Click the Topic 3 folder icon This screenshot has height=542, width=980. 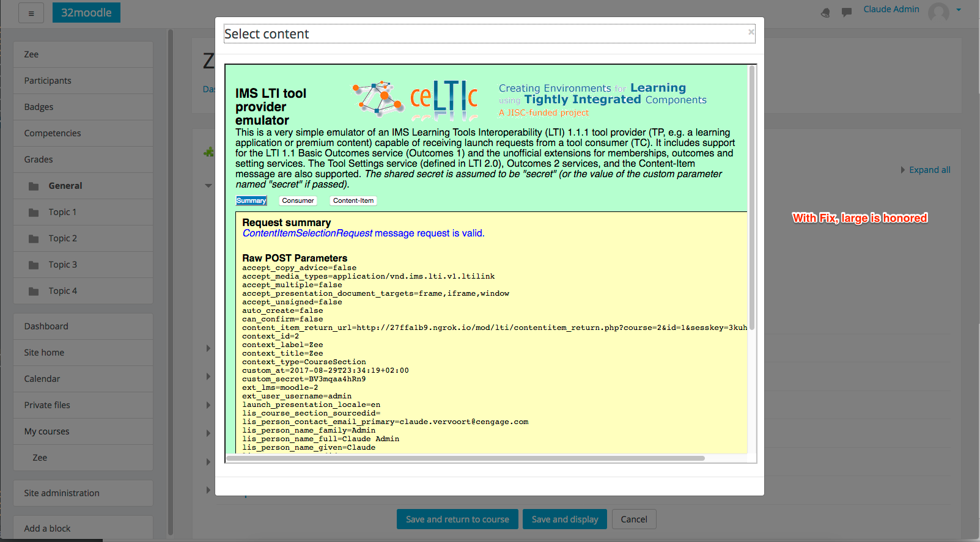coord(34,265)
